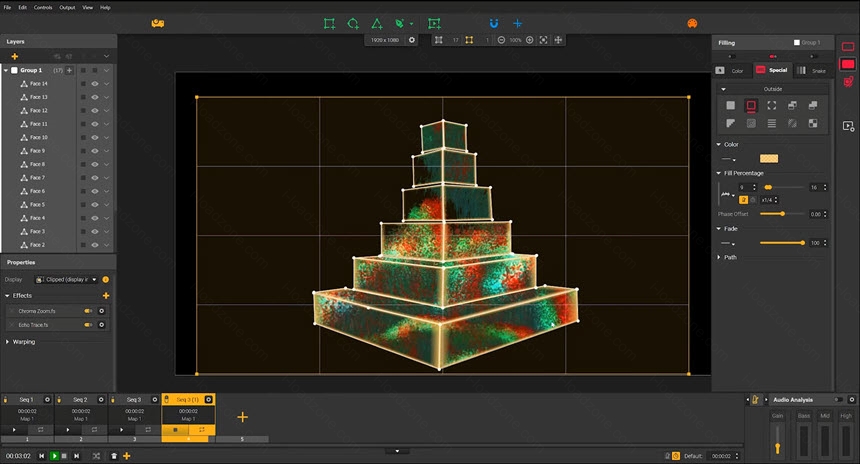Screen dimensions: 860x464
Task: Switch to the Snake filling tab
Action: tap(812, 71)
